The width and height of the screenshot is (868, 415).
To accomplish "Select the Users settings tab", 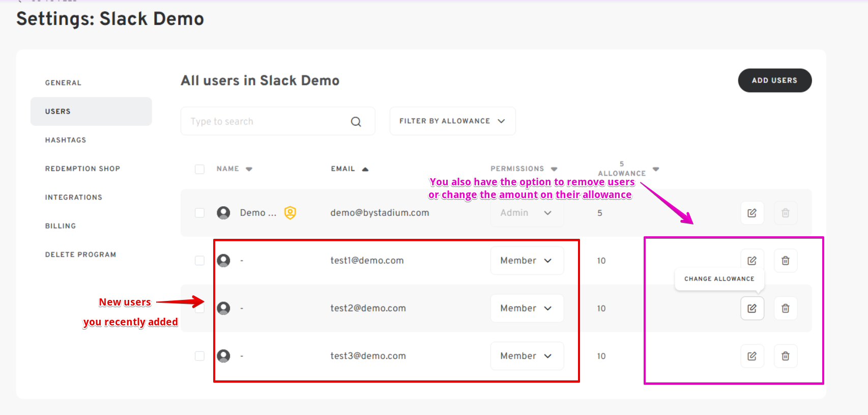I will coord(91,112).
